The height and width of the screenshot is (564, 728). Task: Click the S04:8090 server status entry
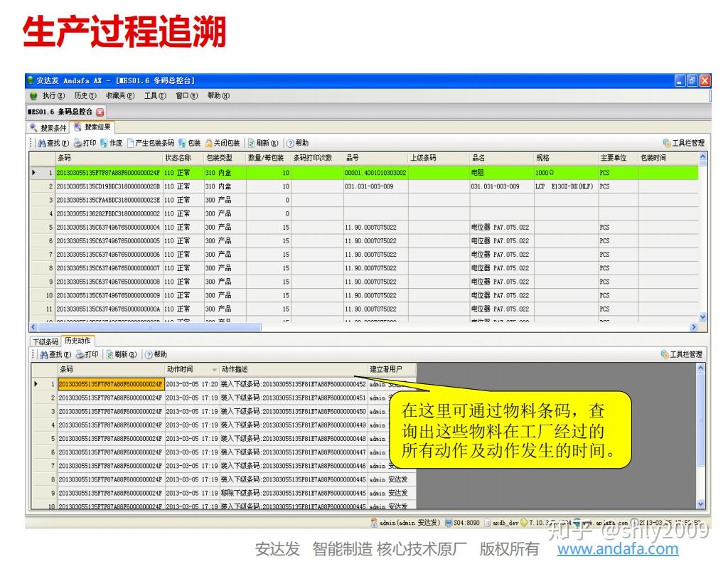point(462,523)
